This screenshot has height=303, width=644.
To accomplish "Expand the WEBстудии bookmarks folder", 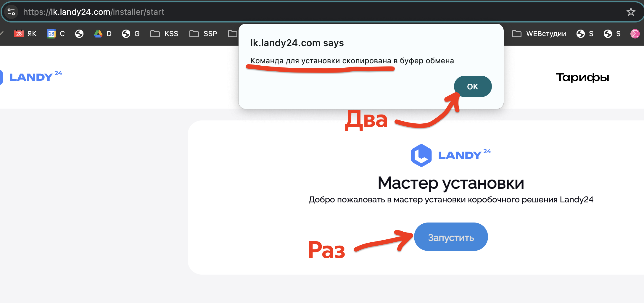I will tap(539, 34).
